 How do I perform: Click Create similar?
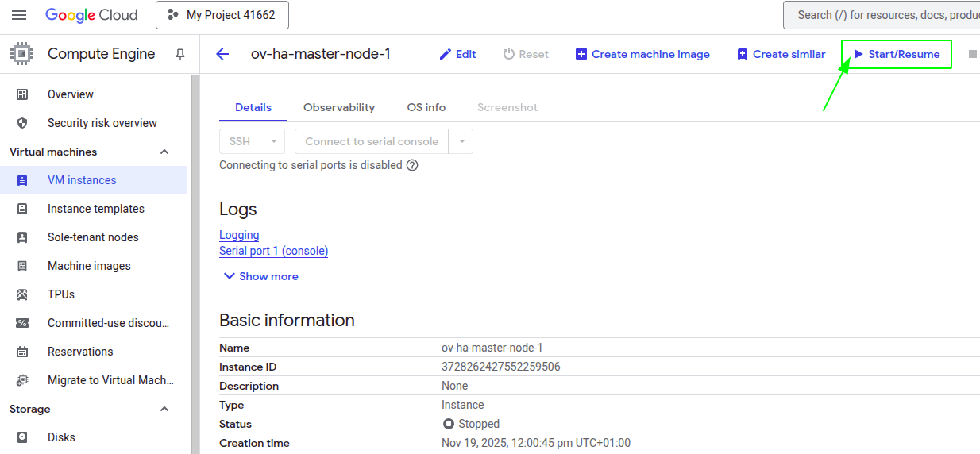click(x=781, y=54)
